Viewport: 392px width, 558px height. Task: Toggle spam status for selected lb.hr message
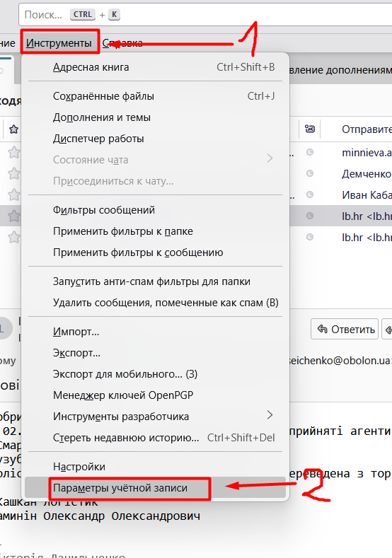(x=310, y=216)
